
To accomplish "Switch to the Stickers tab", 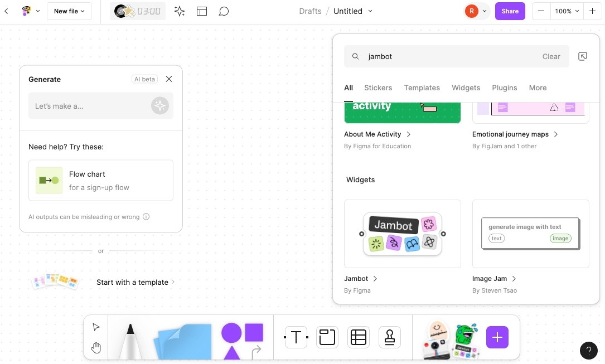I will 378,88.
